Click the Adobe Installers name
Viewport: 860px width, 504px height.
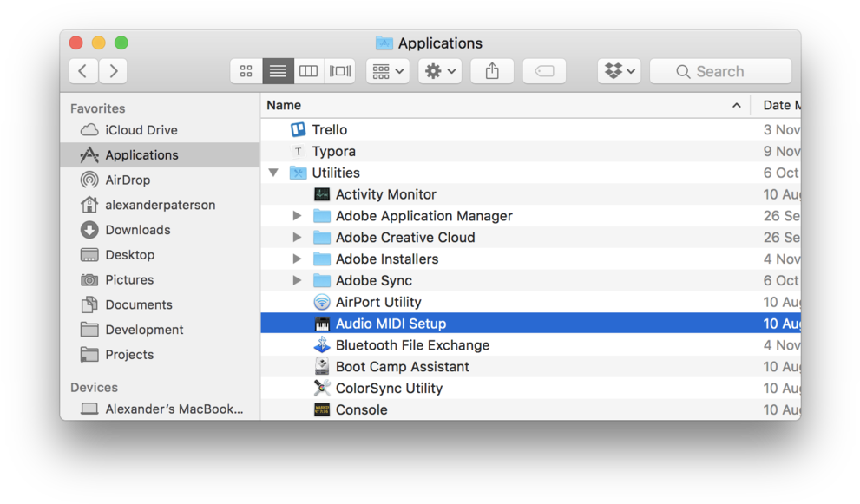[x=387, y=259]
